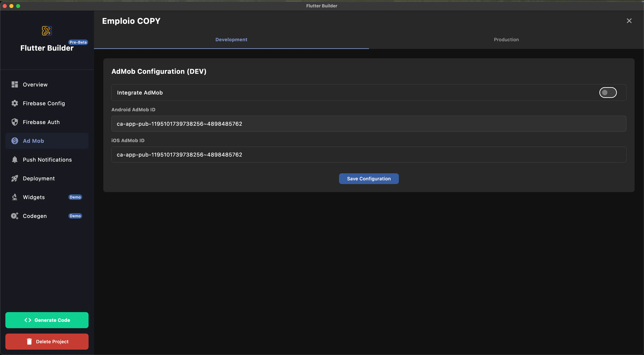The width and height of the screenshot is (644, 355).
Task: Click the Ad Mob dollar icon
Action: coord(15,141)
